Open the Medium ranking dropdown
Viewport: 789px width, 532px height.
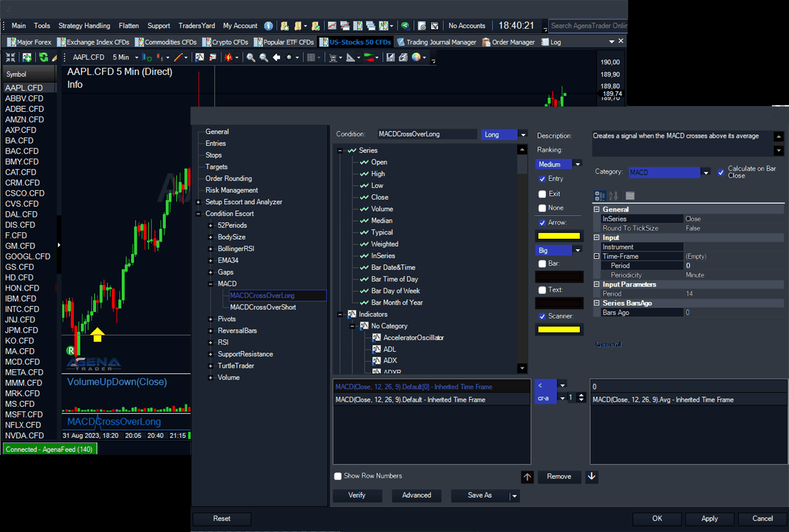coord(578,164)
